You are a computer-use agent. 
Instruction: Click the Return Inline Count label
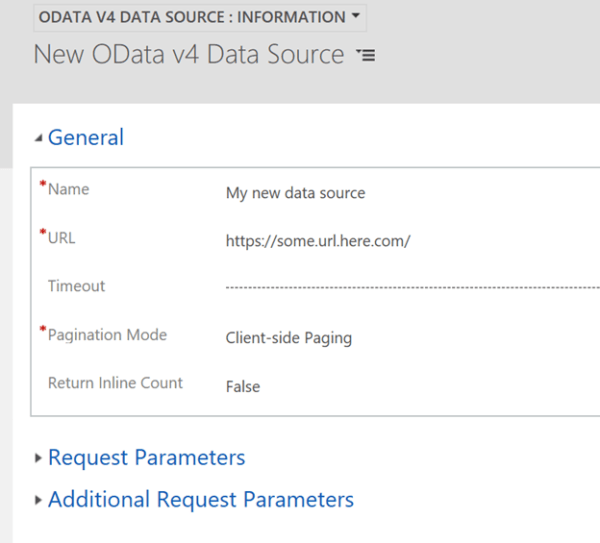click(x=115, y=382)
